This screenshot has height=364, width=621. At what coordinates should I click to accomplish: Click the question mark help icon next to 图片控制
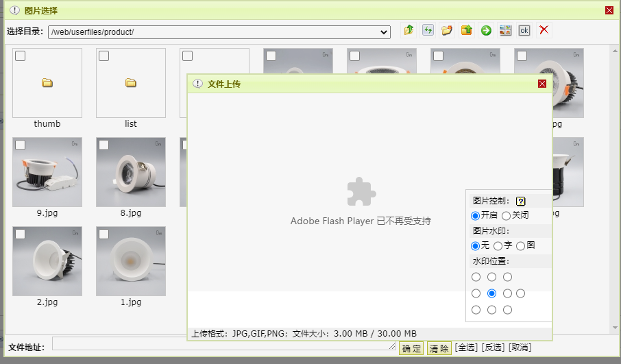coord(520,202)
